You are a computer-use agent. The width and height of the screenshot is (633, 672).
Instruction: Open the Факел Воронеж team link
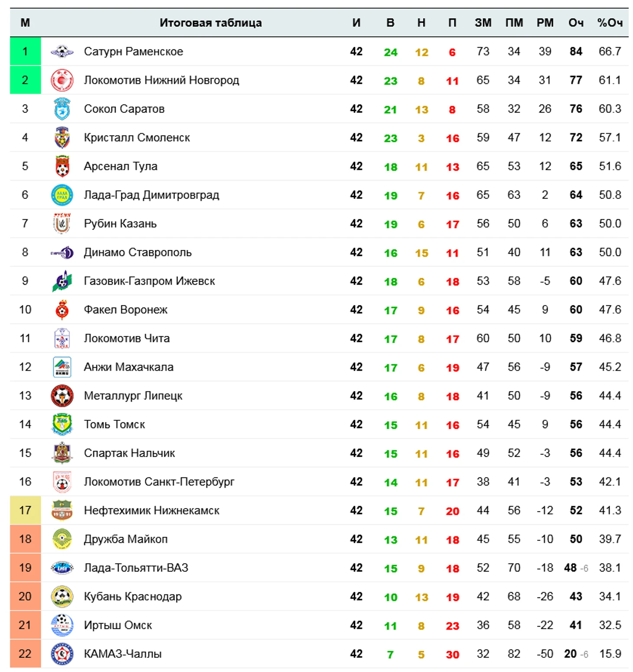pos(126,310)
